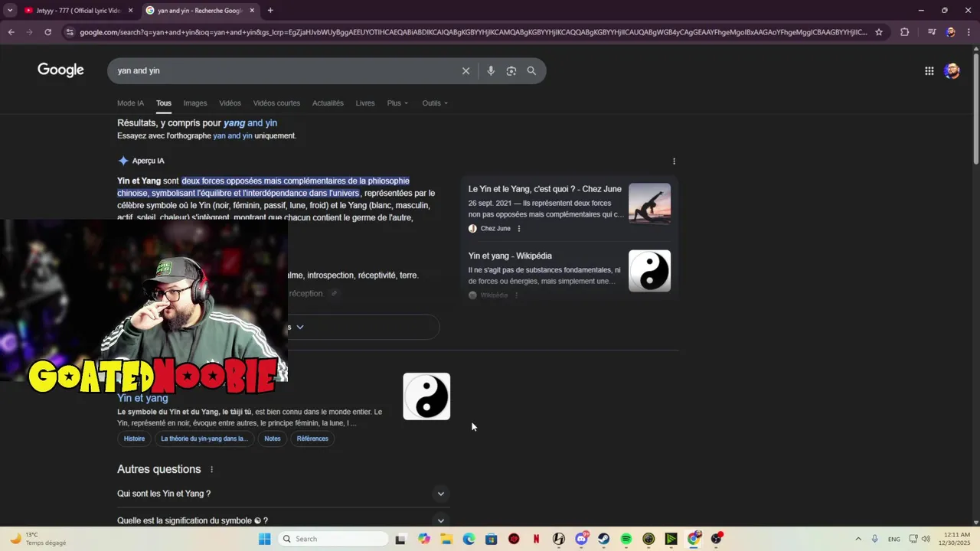
Task: Open the Chrome three-dot menu
Action: tap(969, 32)
